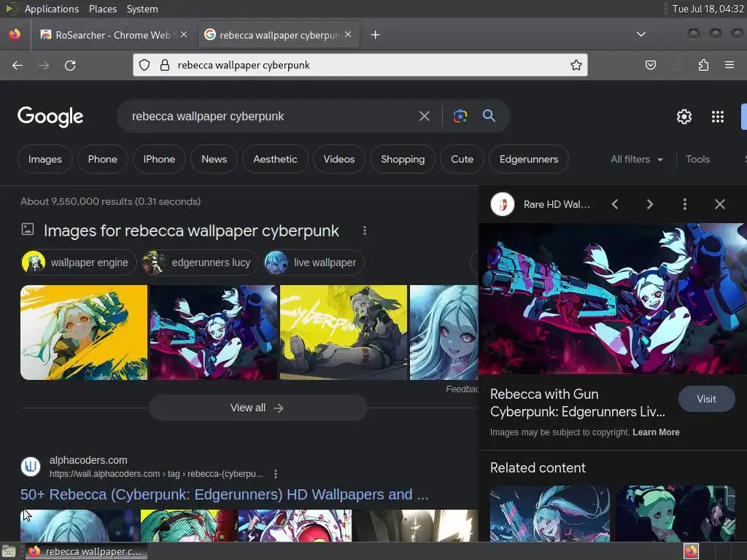Go back to previous page
The width and height of the screenshot is (747, 560).
tap(18, 65)
